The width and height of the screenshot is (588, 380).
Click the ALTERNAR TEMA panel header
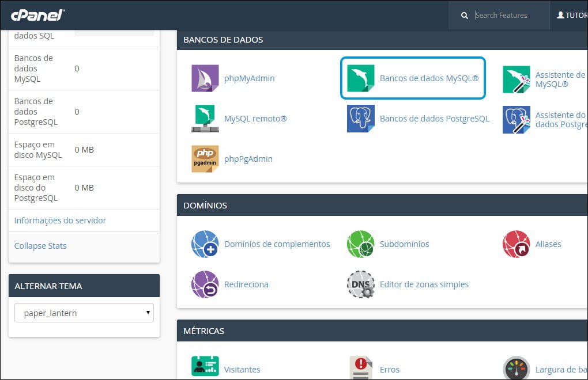pos(84,286)
